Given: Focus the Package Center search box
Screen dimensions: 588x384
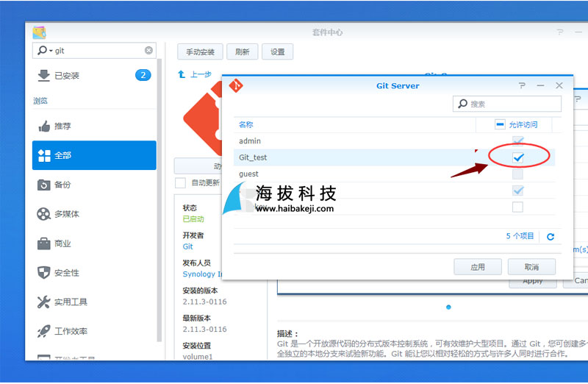Looking at the screenshot, I should (x=94, y=50).
